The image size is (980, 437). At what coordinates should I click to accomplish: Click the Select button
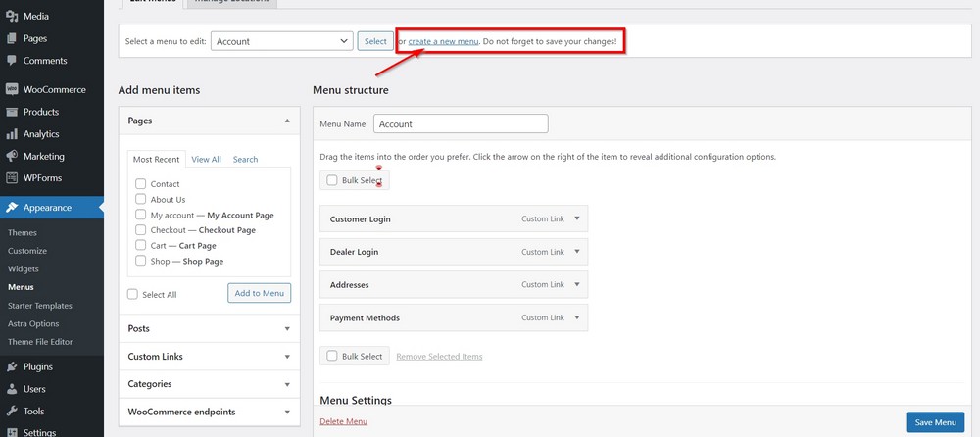click(375, 41)
